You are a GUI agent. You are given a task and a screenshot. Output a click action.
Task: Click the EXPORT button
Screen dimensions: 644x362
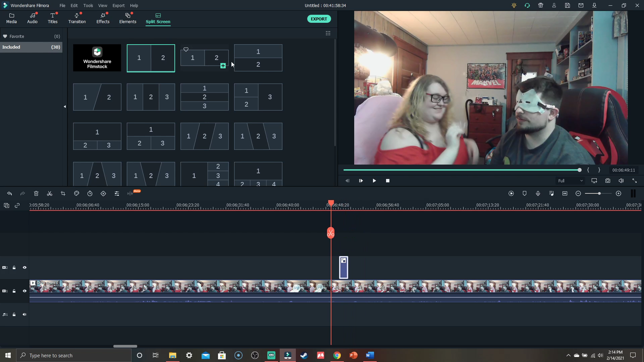coord(319,19)
